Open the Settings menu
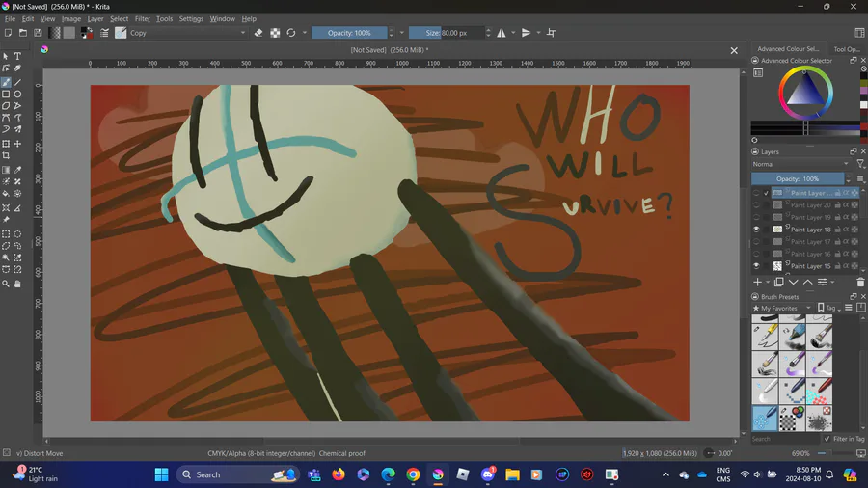 [x=191, y=19]
